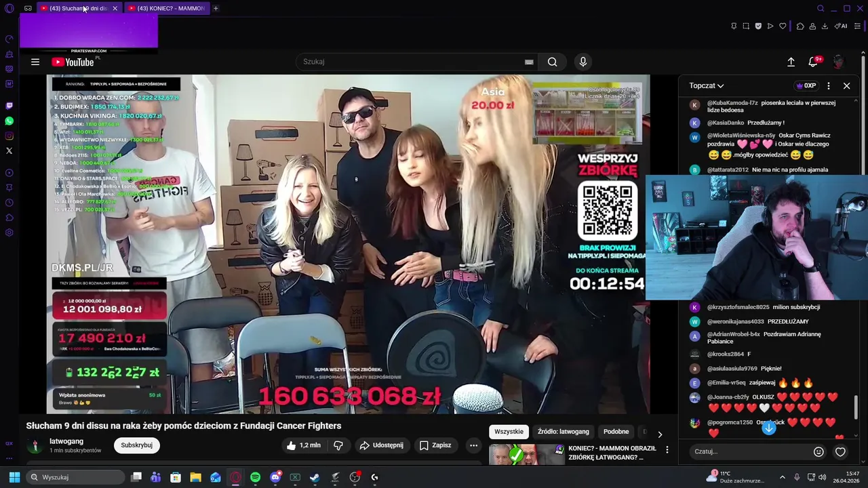Show more filter chips with right chevron
This screenshot has width=868, height=488.
pyautogui.click(x=660, y=434)
